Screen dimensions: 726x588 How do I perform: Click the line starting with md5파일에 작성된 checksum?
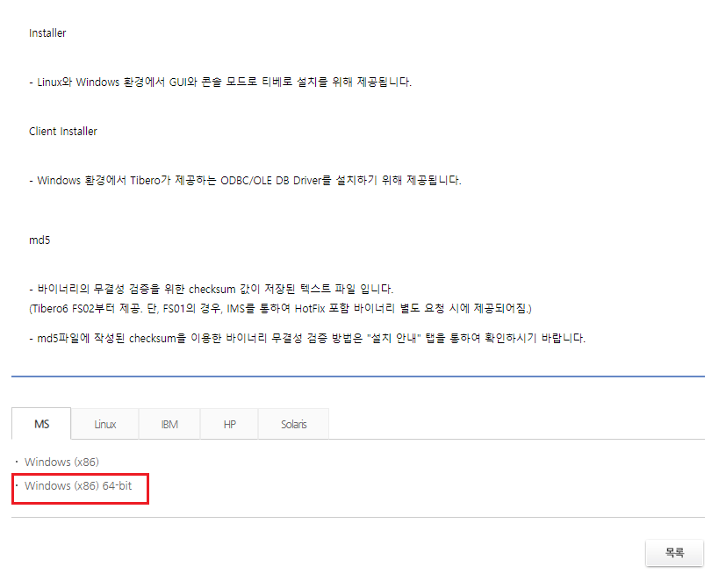pos(307,338)
